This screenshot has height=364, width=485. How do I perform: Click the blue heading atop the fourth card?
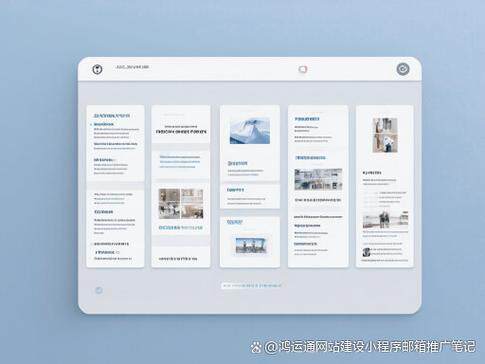point(307,119)
